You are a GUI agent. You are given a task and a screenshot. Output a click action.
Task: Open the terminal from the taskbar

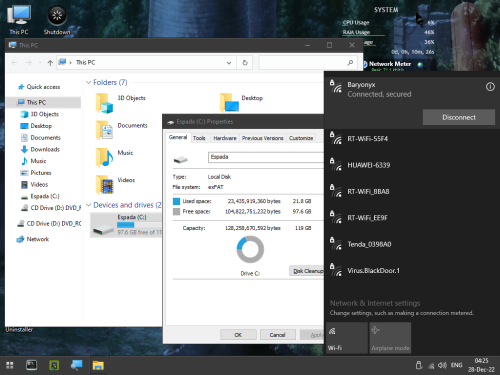(x=32, y=365)
